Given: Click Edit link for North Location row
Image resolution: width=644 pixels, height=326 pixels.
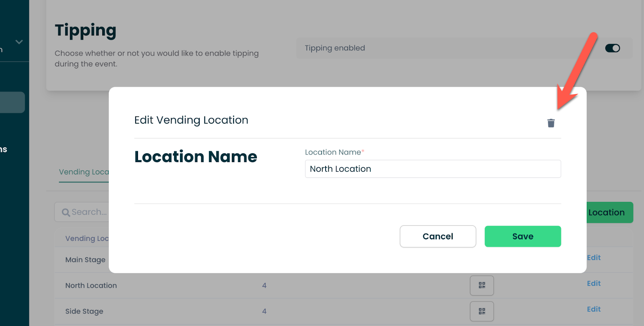Looking at the screenshot, I should [x=593, y=283].
